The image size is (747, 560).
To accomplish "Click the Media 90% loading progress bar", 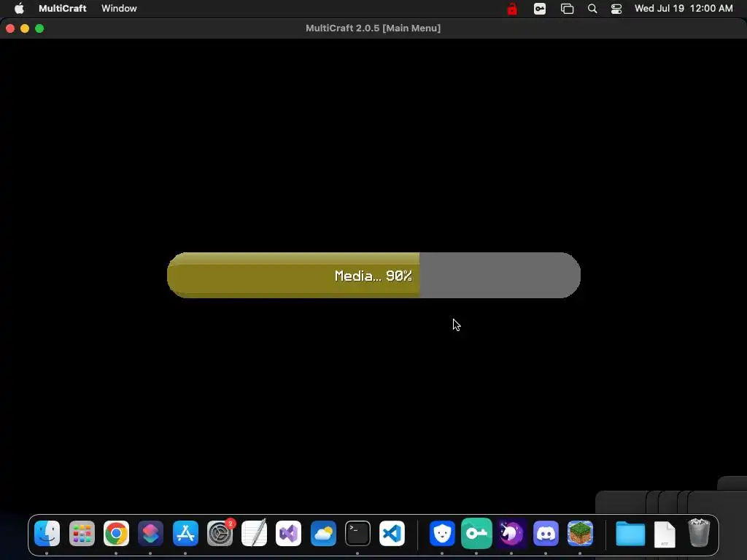I will [x=373, y=275].
